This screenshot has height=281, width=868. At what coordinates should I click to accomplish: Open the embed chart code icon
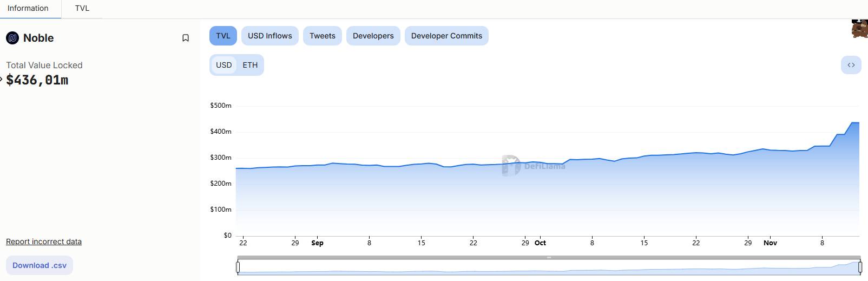(x=851, y=65)
